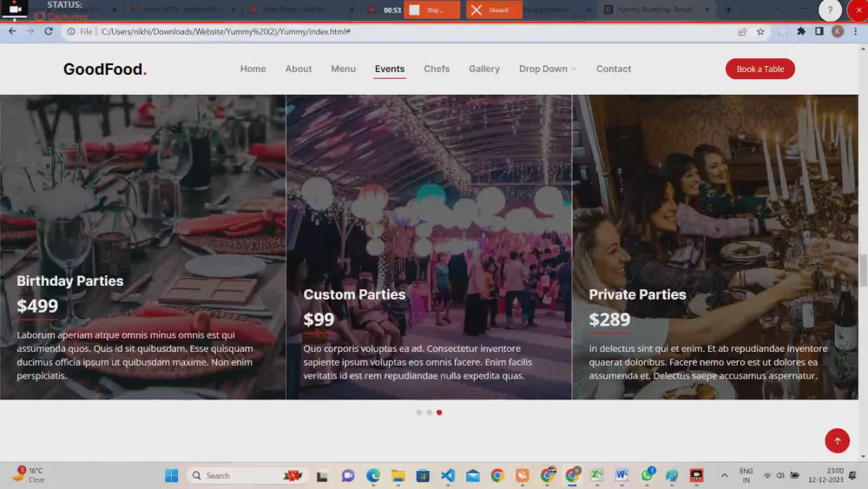Show hidden system tray icons chevron

click(724, 475)
